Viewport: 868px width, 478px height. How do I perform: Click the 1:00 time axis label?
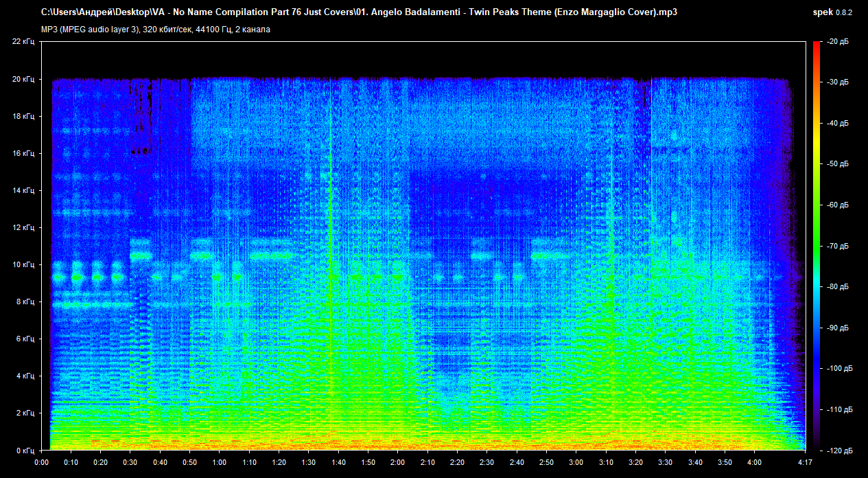click(x=220, y=462)
